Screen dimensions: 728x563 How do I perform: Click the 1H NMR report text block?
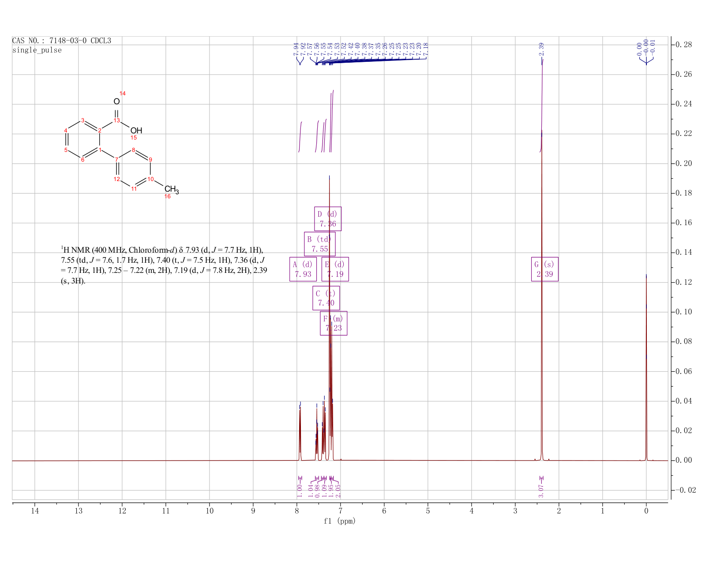click(x=164, y=265)
